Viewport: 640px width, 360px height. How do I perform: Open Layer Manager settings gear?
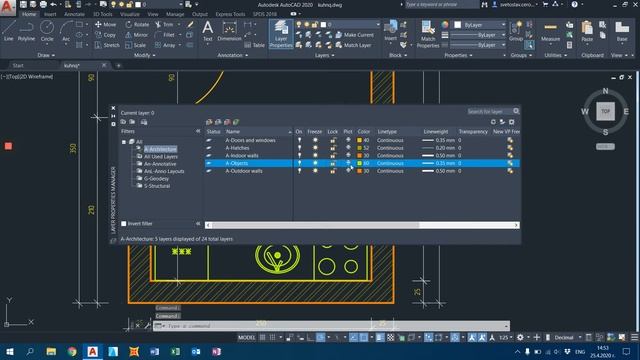tap(511, 122)
